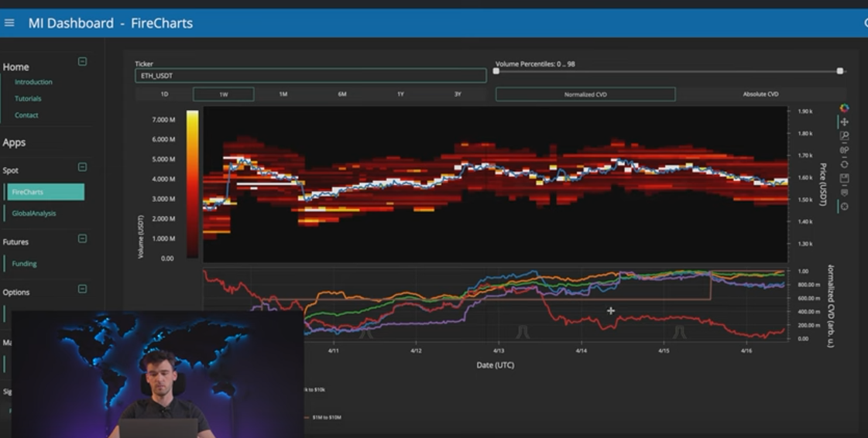Open the hamburger menu in header
The image size is (868, 438).
click(x=9, y=23)
